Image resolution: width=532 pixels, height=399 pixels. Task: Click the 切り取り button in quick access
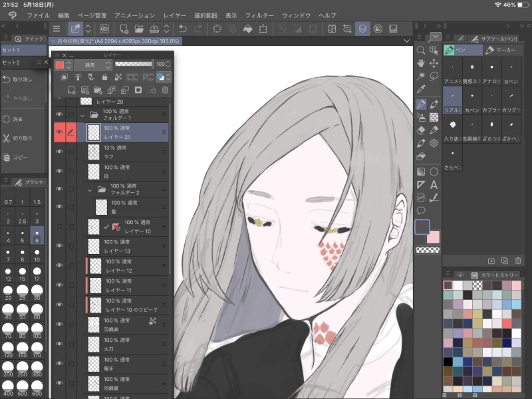click(x=23, y=138)
